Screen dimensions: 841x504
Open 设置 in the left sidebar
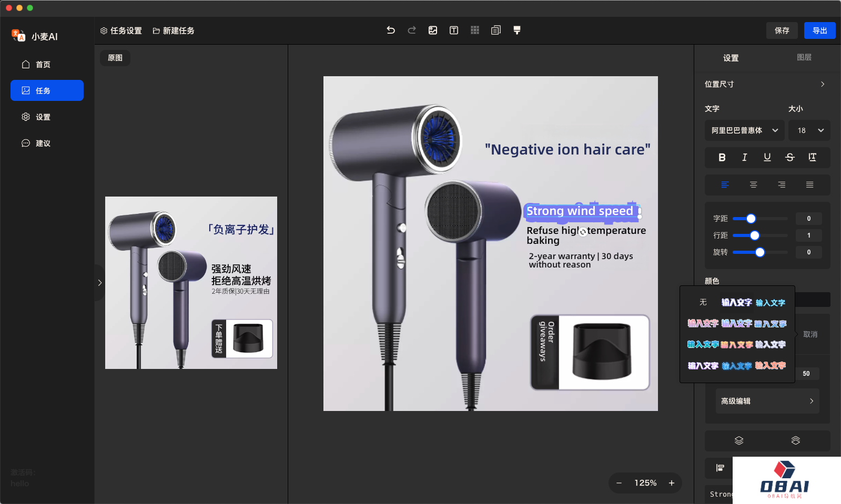coord(43,117)
